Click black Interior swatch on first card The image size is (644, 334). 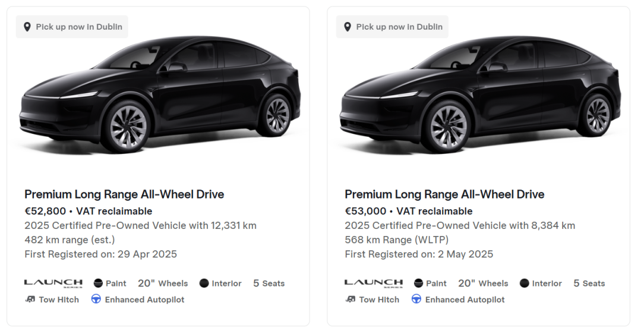coord(204,283)
